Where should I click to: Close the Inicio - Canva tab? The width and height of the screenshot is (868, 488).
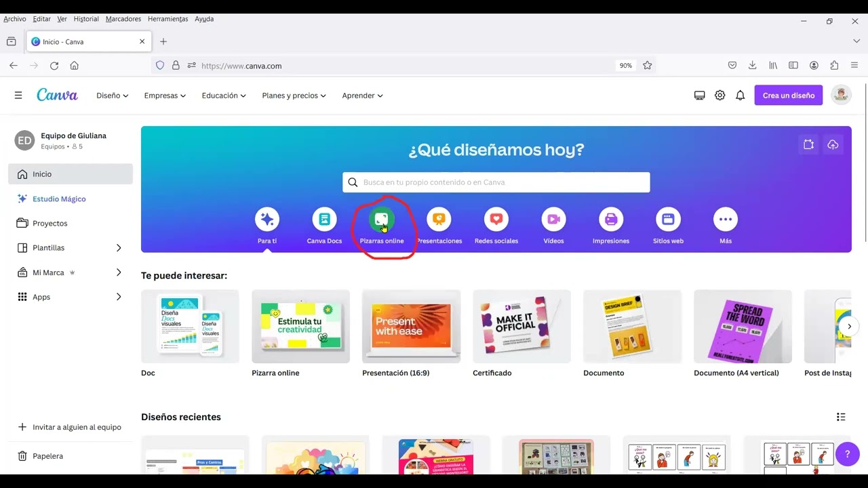point(142,41)
